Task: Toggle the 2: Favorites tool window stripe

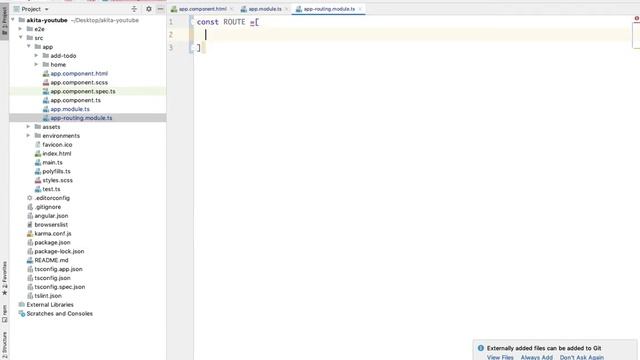Action: click(4, 278)
